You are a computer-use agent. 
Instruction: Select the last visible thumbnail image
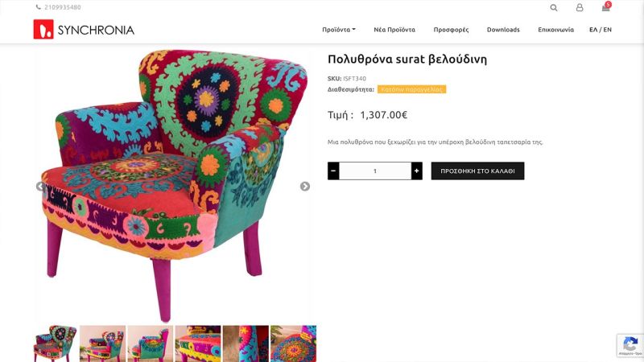click(x=293, y=343)
